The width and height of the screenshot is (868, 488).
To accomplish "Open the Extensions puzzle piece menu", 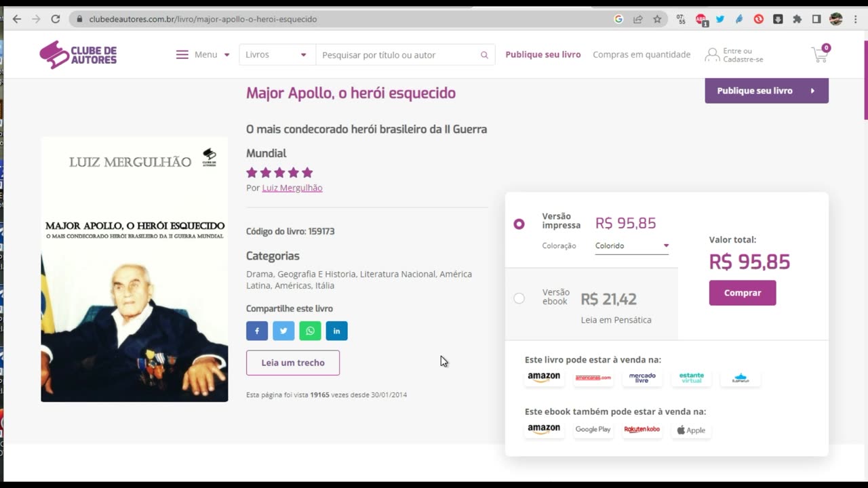I will pyautogui.click(x=797, y=19).
